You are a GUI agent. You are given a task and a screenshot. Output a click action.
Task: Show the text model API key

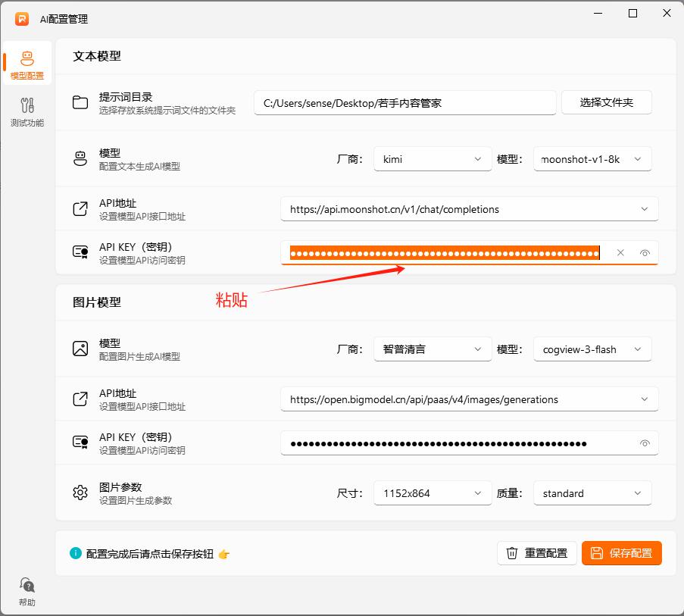point(645,253)
